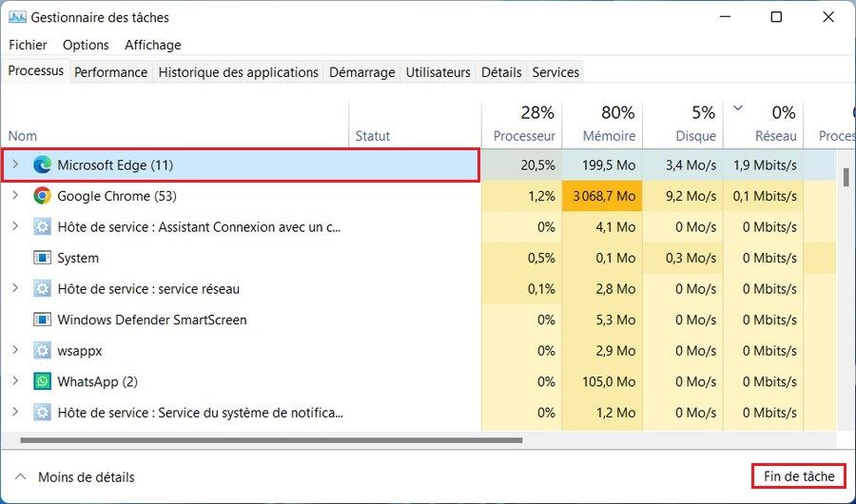The image size is (856, 504).
Task: Open the Affichage menu
Action: [152, 45]
